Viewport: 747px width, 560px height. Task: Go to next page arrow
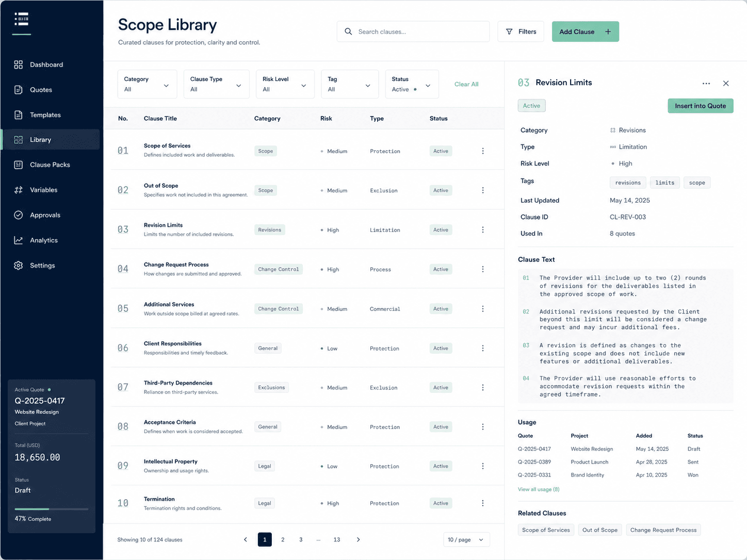pos(358,540)
